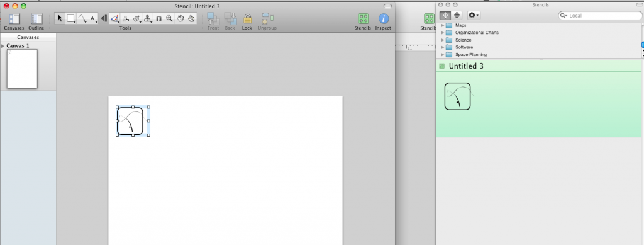Select the Pen tool
The image size is (644, 245).
click(115, 18)
